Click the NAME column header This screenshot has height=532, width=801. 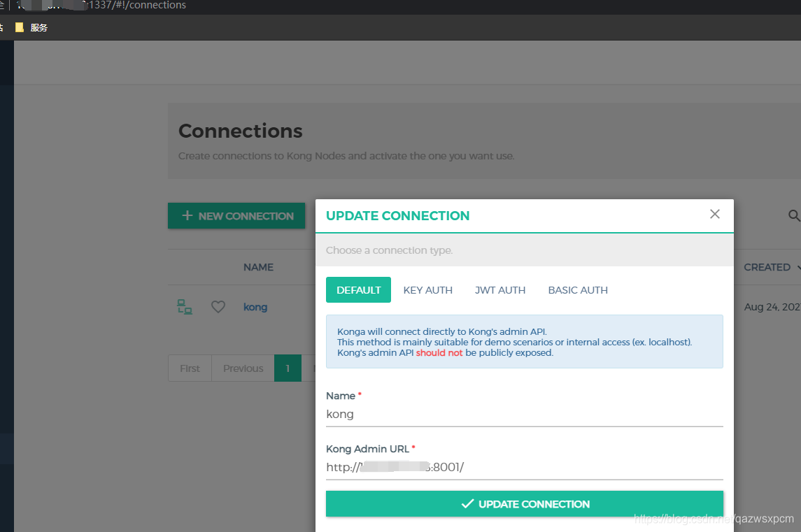pos(258,267)
